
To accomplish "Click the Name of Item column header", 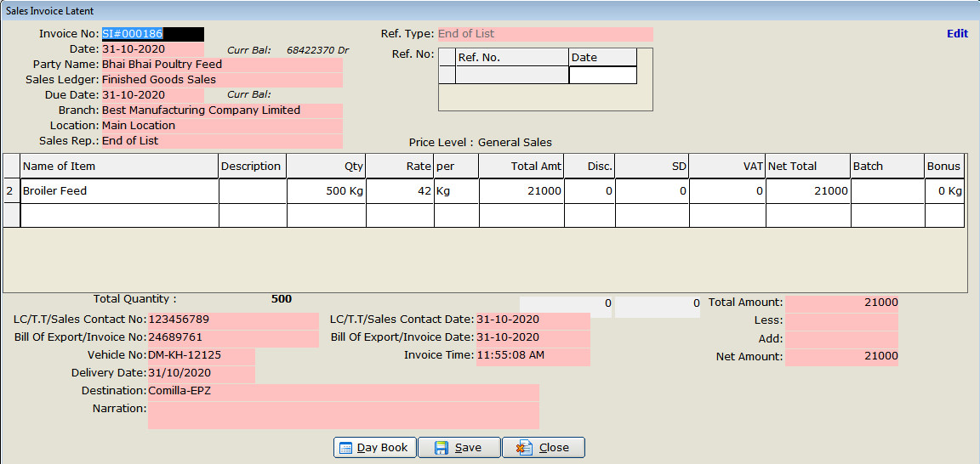I will click(x=119, y=166).
